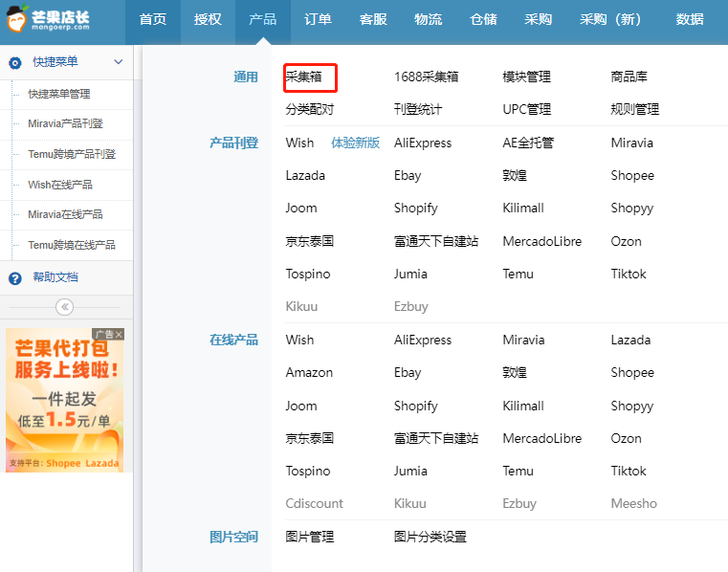The width and height of the screenshot is (728, 572).
Task: Open 图片分类设置
Action: [430, 538]
